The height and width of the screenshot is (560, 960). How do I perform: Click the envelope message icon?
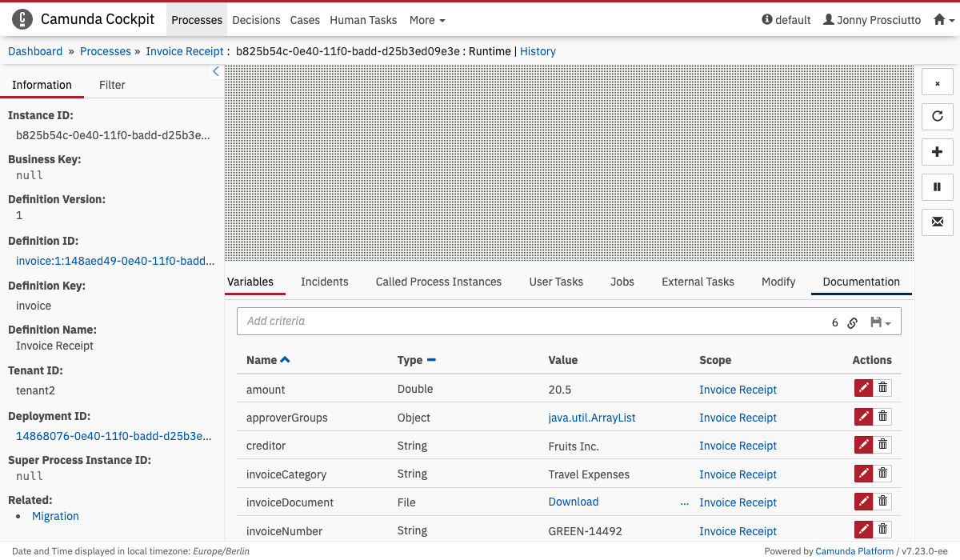point(937,222)
